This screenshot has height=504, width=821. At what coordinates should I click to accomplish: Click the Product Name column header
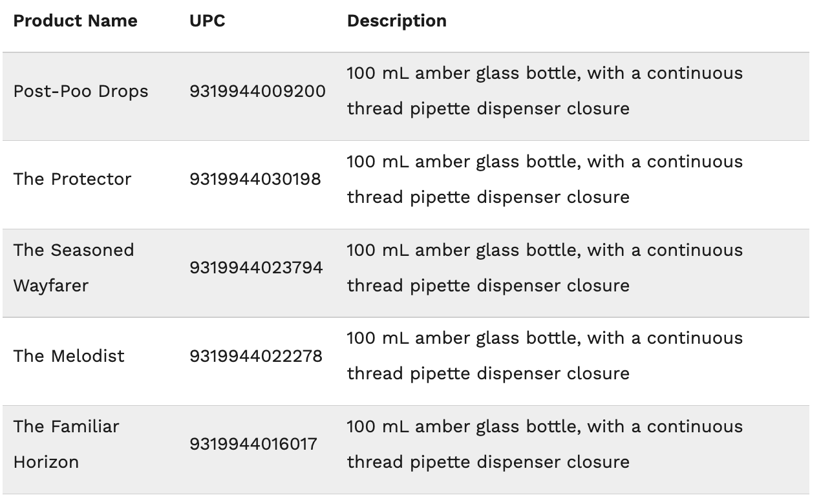pyautogui.click(x=75, y=21)
